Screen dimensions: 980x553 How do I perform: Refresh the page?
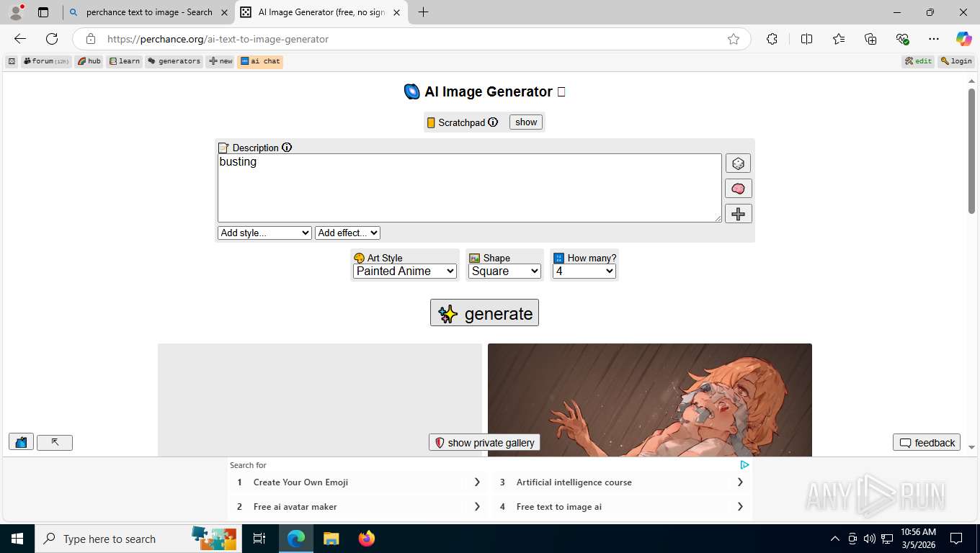point(52,39)
